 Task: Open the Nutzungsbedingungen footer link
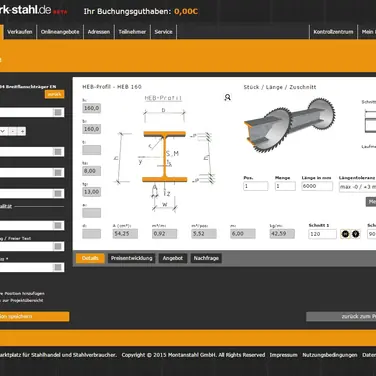pyautogui.click(x=330, y=355)
